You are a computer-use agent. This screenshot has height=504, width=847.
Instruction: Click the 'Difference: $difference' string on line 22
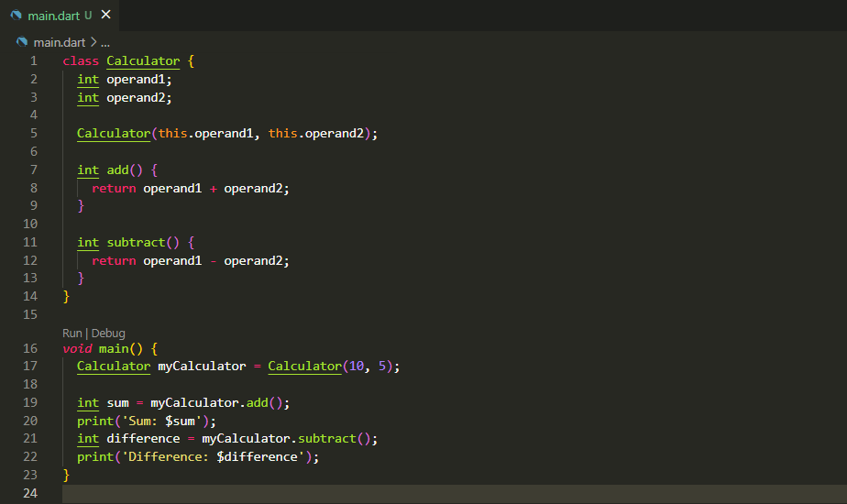(213, 457)
